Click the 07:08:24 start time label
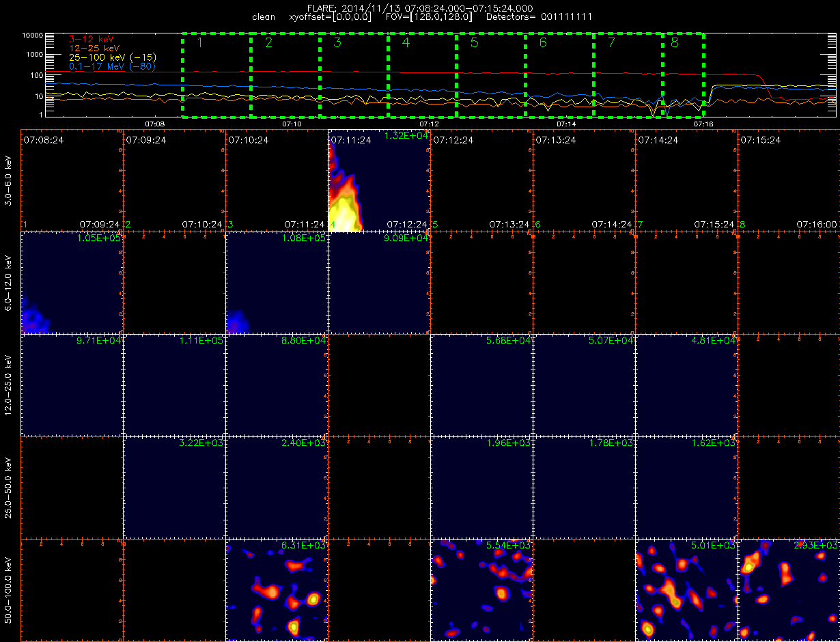This screenshot has height=642, width=840. pos(42,139)
